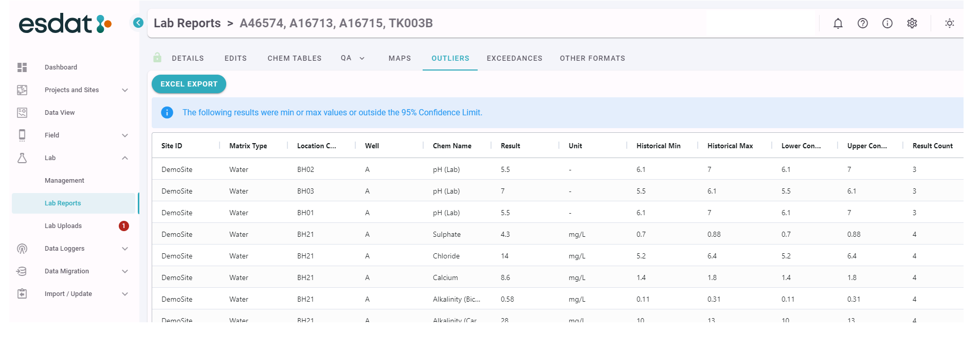980x348 pixels.
Task: Expand the Projects and Sites menu chevron
Action: [x=125, y=90]
